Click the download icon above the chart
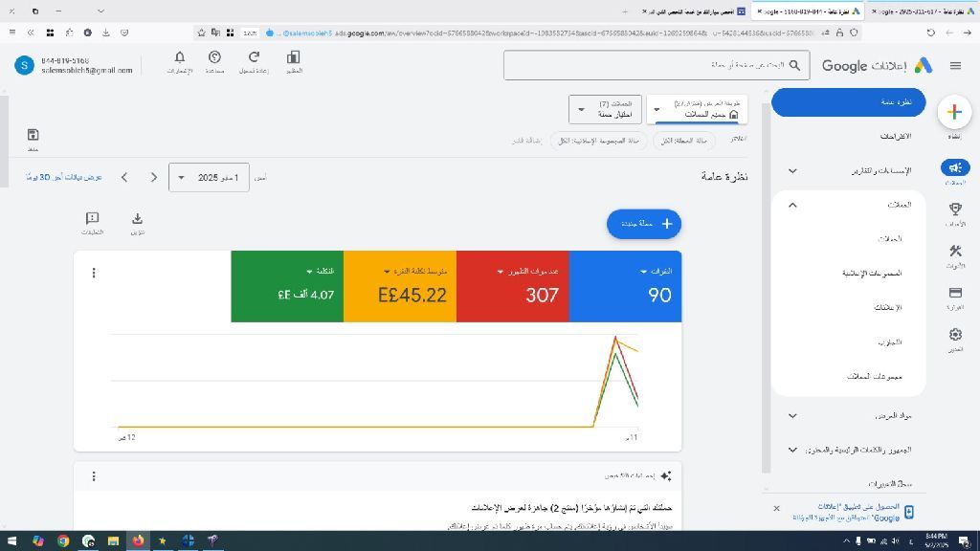The width and height of the screenshot is (980, 551). click(137, 219)
